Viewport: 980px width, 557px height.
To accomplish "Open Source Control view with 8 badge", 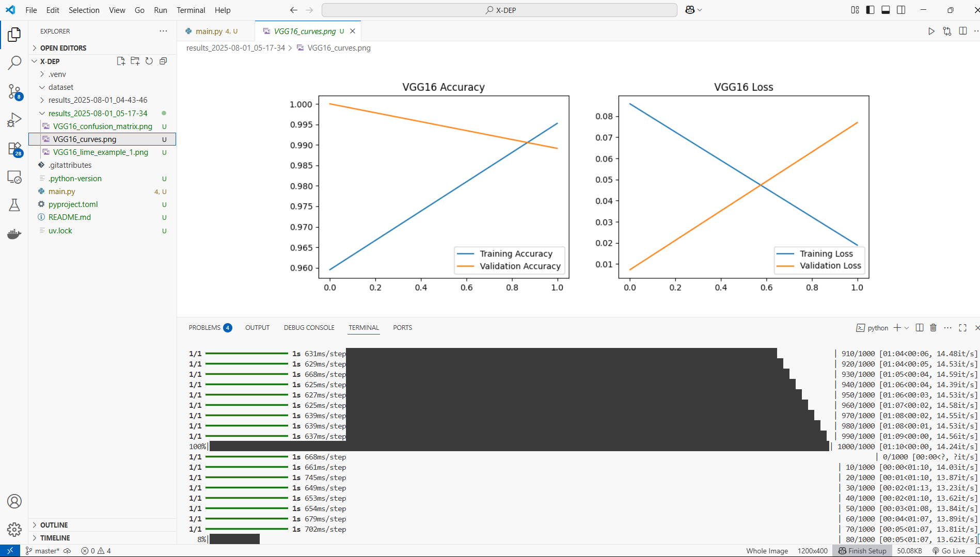I will coord(14,92).
